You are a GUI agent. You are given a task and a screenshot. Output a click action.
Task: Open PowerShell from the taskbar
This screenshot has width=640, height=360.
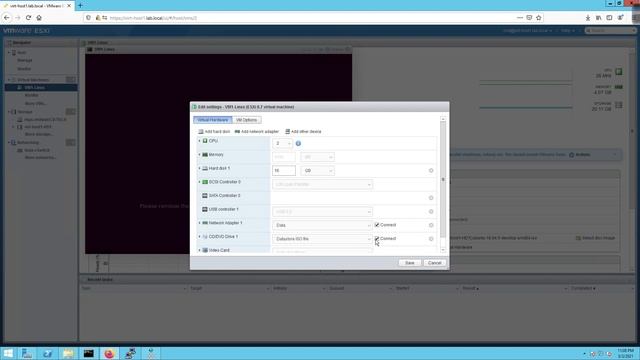pyautogui.click(x=47, y=353)
